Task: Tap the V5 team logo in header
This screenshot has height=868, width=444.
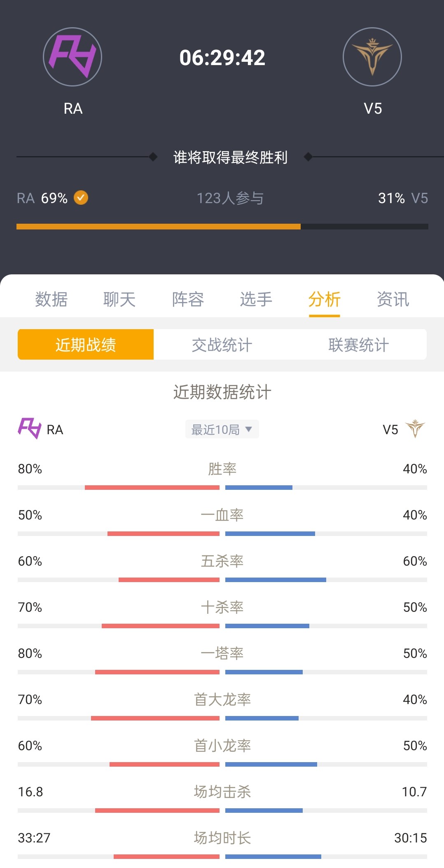Action: click(x=372, y=57)
